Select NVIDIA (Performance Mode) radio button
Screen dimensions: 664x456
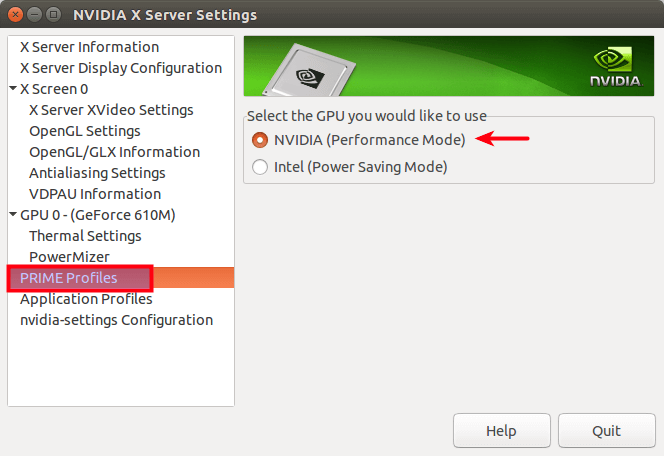point(260,140)
